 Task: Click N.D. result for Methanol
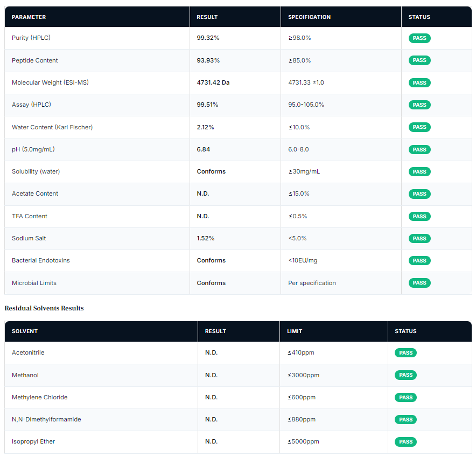[x=211, y=375]
